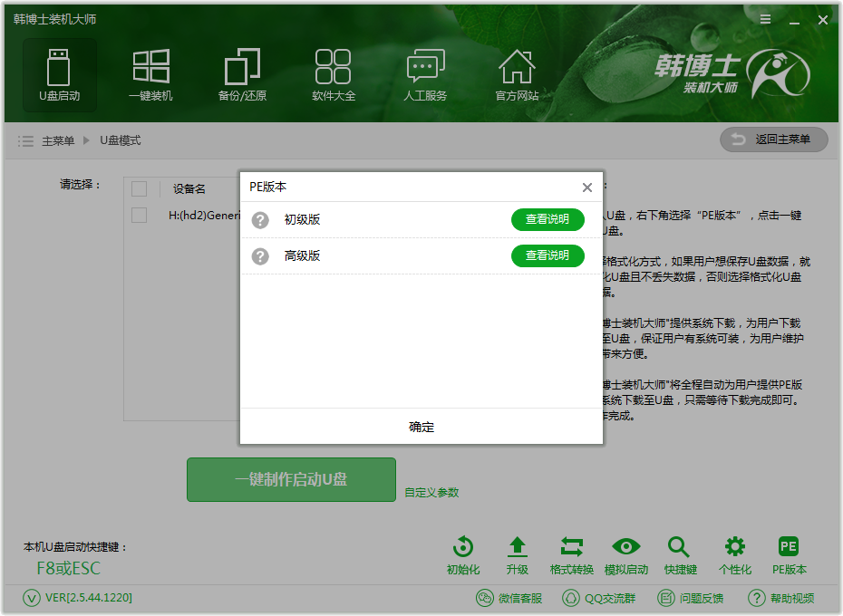Click the 初始化 initialize icon
This screenshot has width=843, height=616.
click(x=463, y=546)
